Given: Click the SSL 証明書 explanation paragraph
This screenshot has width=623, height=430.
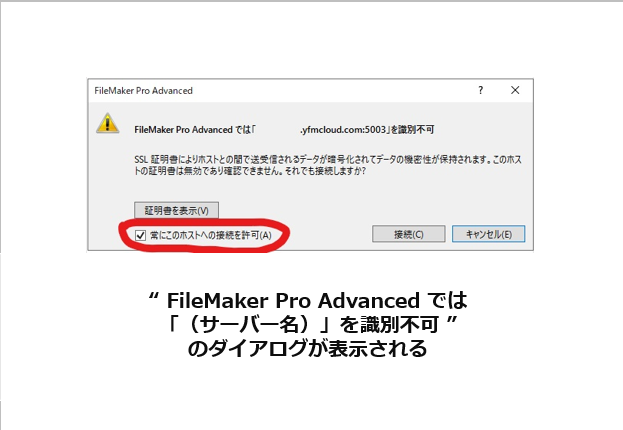Looking at the screenshot, I should tap(328, 165).
